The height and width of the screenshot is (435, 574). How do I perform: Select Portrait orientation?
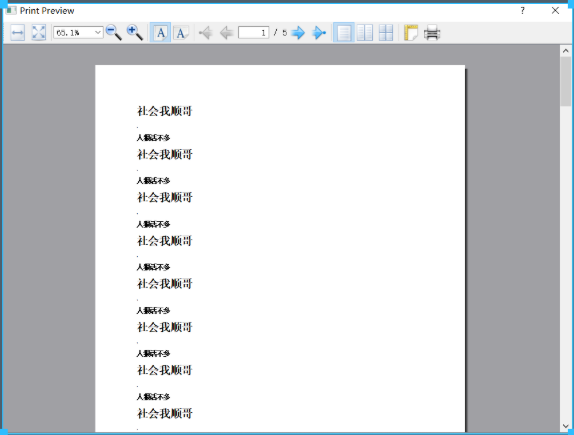click(160, 33)
